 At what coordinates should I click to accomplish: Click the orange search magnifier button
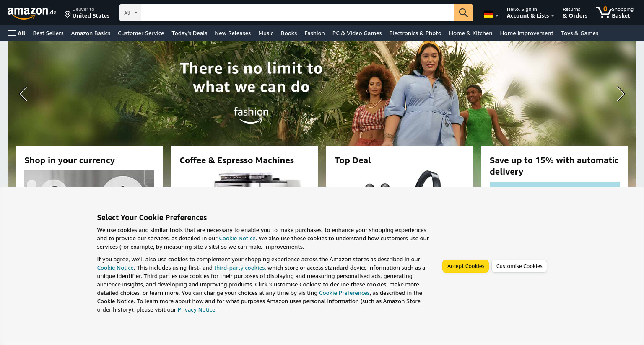(463, 13)
